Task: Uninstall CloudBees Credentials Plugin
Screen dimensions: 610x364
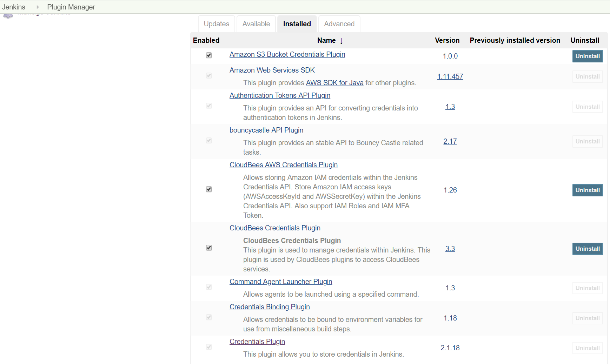Action: pyautogui.click(x=588, y=249)
